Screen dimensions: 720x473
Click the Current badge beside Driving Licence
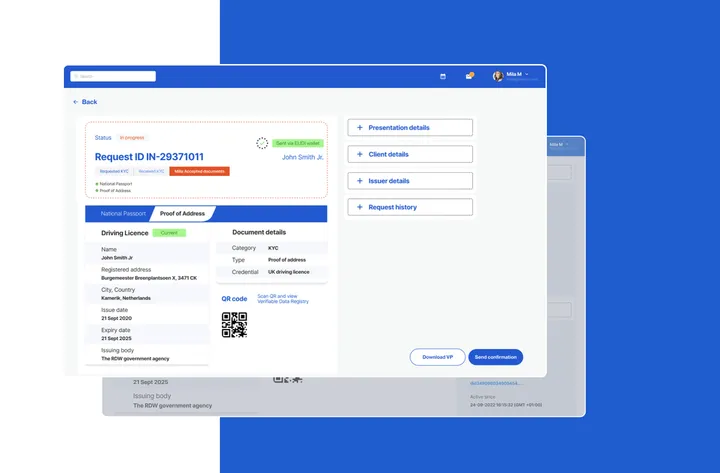click(x=169, y=233)
